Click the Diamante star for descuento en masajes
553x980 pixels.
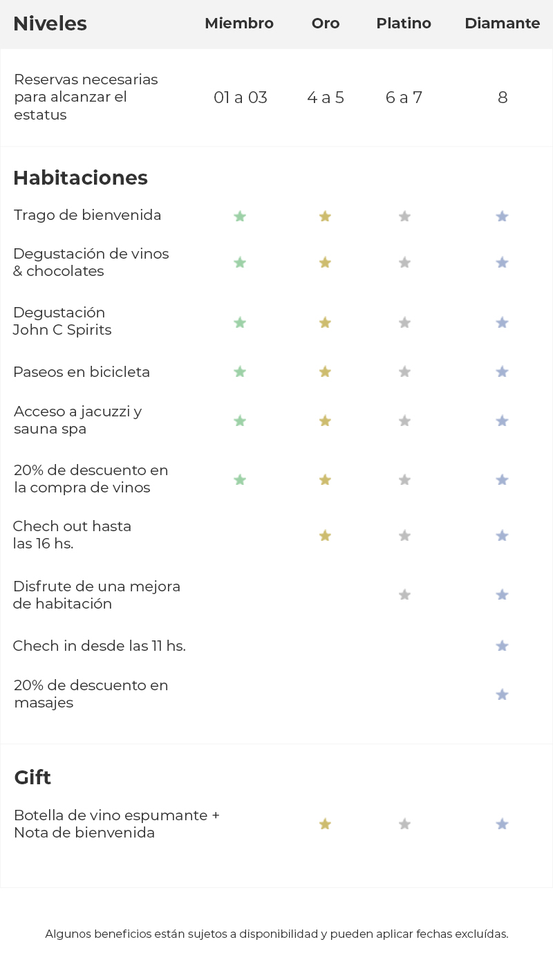pyautogui.click(x=503, y=695)
